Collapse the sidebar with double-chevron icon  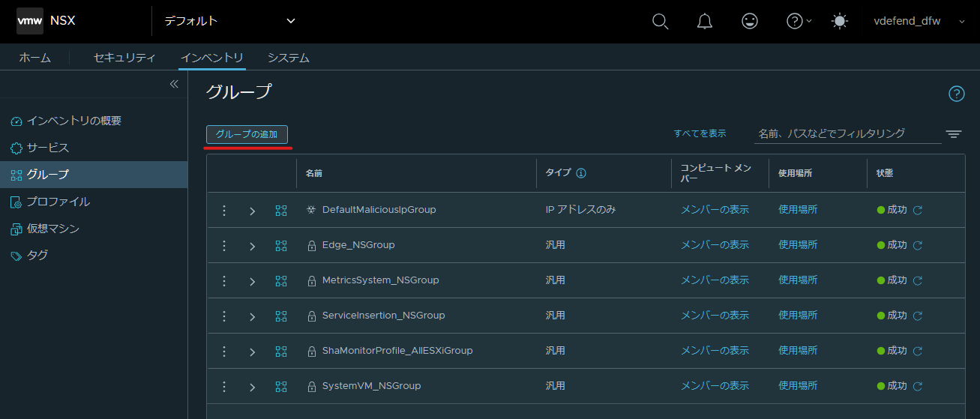click(174, 84)
